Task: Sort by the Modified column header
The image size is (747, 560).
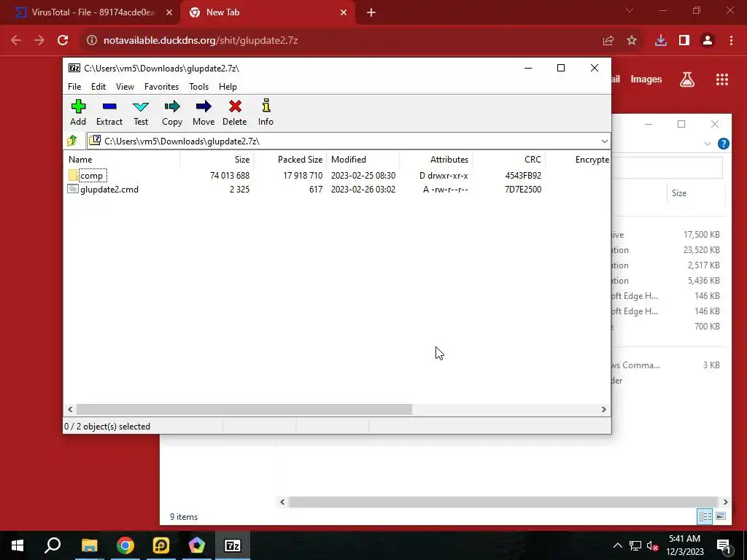Action: point(363,160)
